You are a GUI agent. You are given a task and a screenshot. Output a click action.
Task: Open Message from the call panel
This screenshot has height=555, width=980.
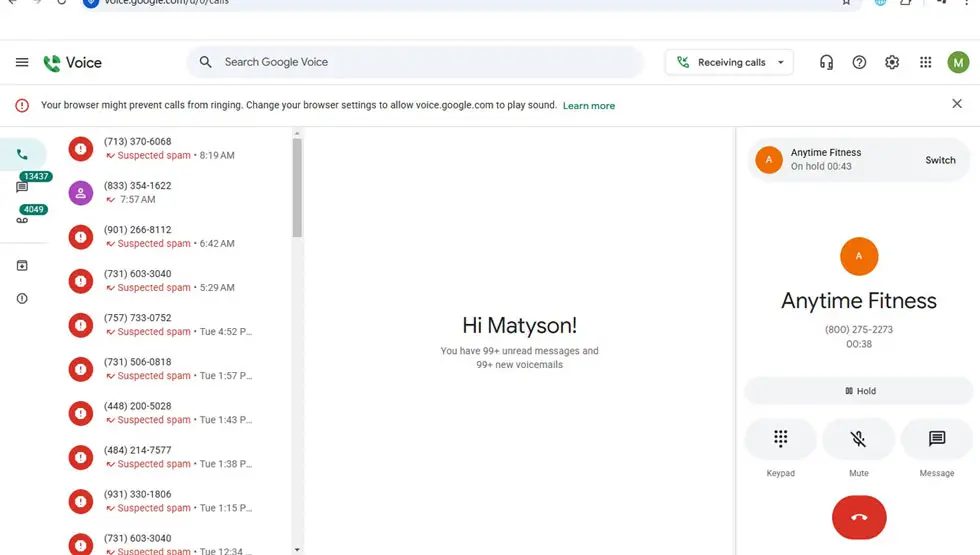[936, 439]
